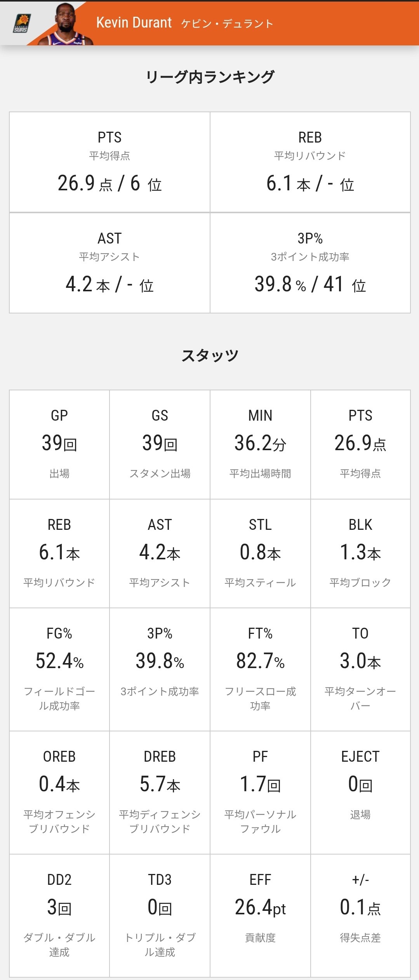
Task: Select the OREB 0.4本 stat cell
Action: pos(59,792)
